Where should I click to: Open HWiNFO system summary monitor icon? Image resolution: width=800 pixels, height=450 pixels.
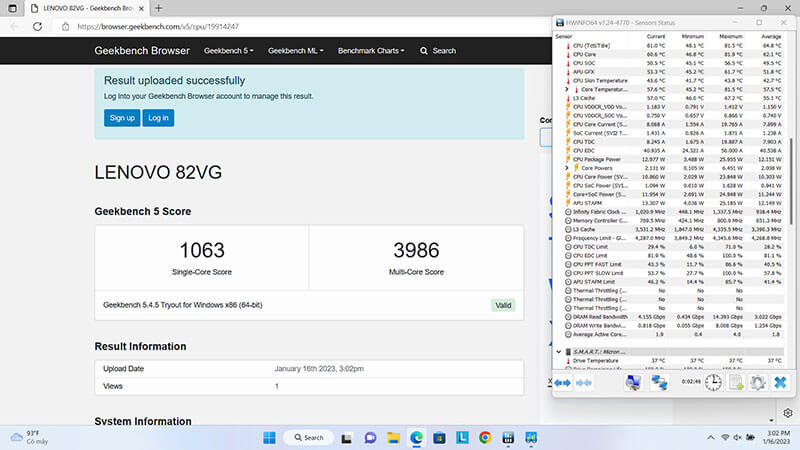pyautogui.click(x=633, y=383)
